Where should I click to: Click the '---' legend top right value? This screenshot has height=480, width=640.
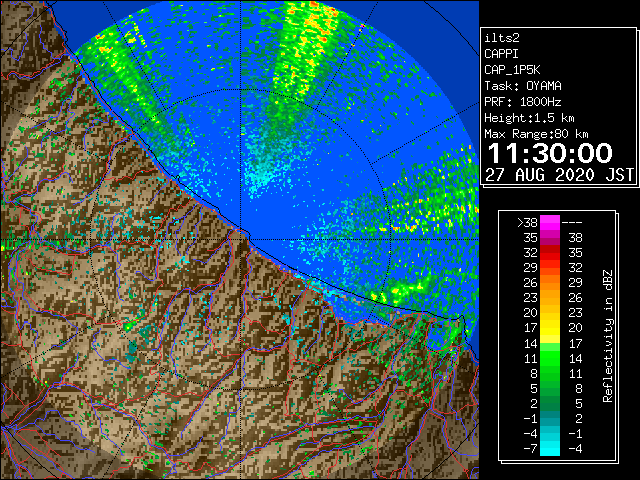[572, 223]
